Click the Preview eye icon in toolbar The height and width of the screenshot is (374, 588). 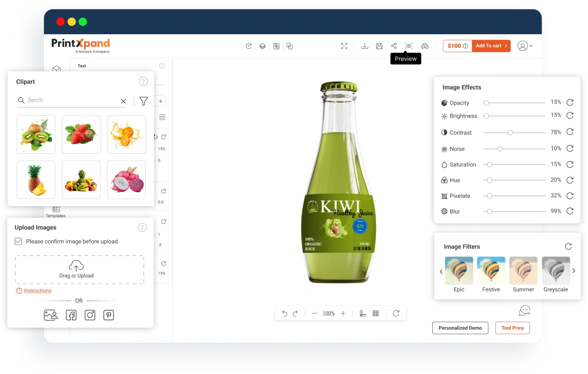[x=409, y=46]
